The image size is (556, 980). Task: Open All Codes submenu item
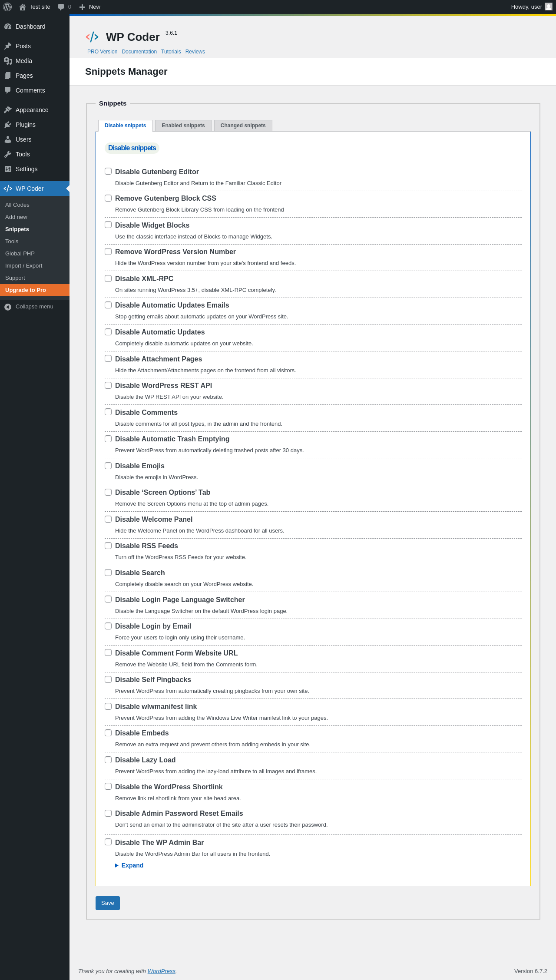click(17, 205)
